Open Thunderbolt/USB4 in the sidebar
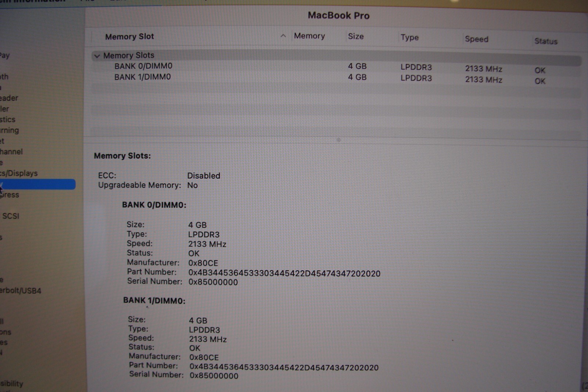The width and height of the screenshot is (588, 392). [x=21, y=291]
